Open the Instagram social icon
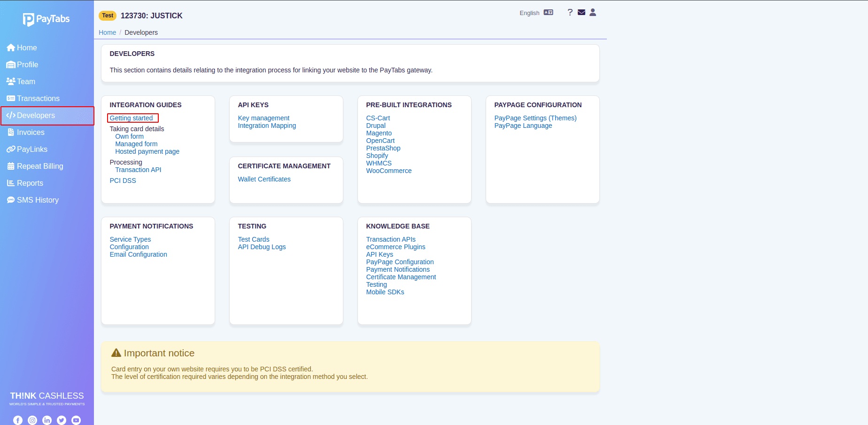 (32, 420)
